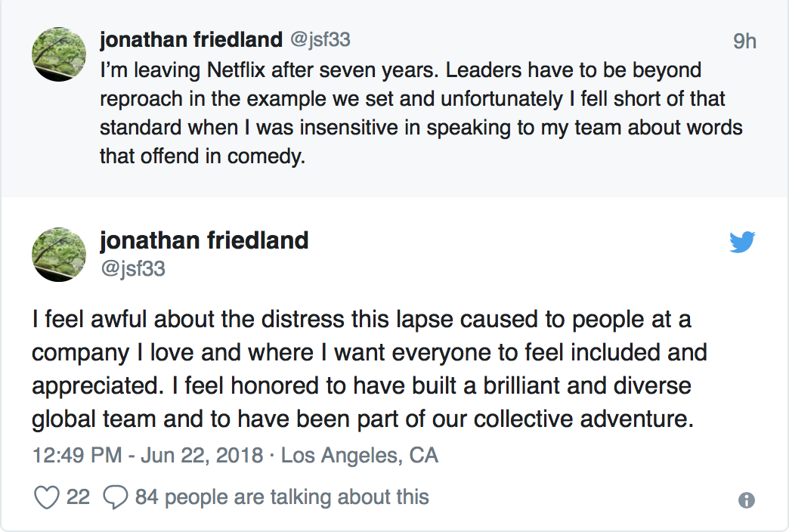Click the bold 'jonathan friedland' name in parent tweet
789x532 pixels.
tap(189, 39)
